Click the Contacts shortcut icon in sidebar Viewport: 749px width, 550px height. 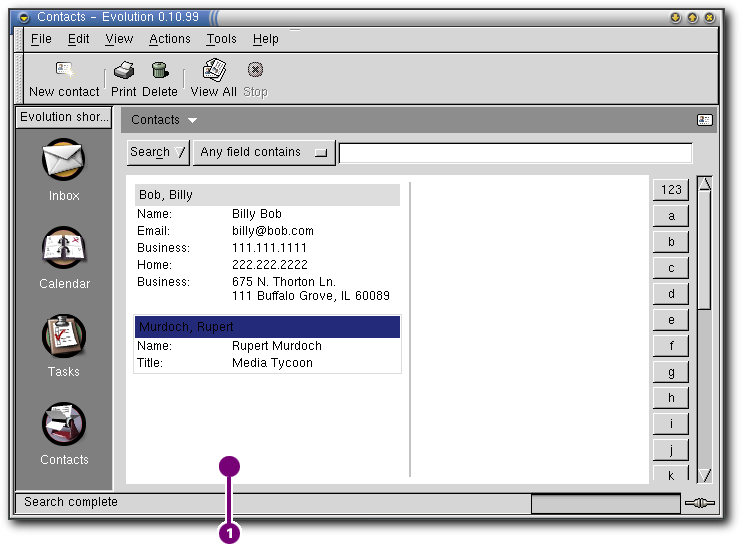point(64,424)
